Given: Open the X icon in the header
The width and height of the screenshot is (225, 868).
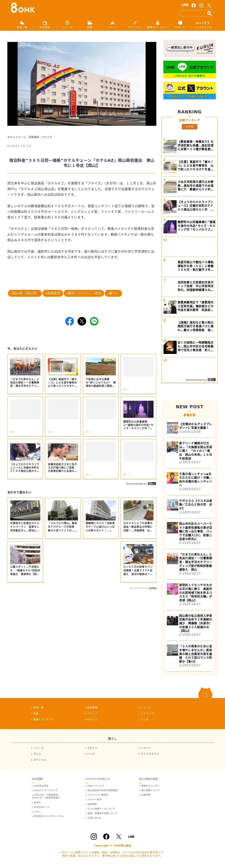Looking at the screenshot, I should (209, 5).
